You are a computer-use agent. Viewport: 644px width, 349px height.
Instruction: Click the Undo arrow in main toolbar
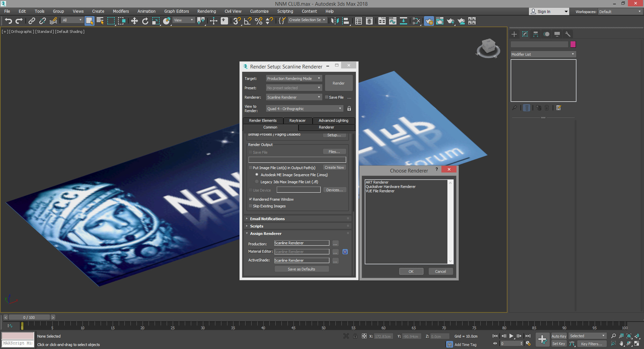click(x=8, y=21)
